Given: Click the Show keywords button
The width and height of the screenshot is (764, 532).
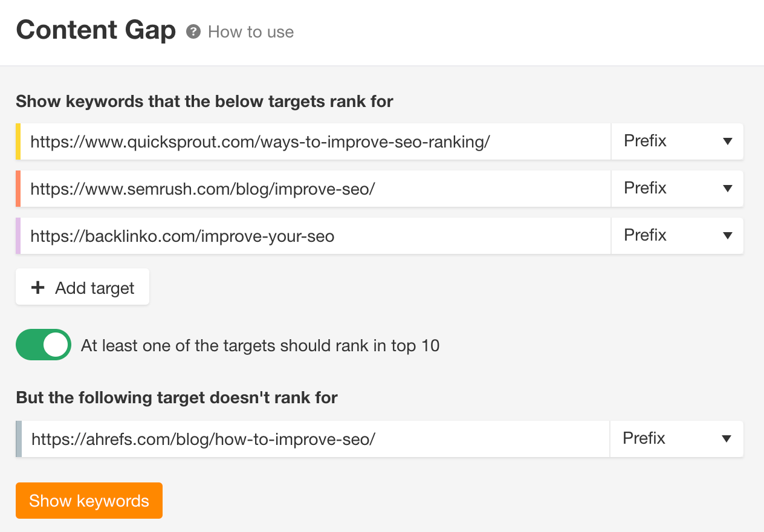Looking at the screenshot, I should point(89,501).
